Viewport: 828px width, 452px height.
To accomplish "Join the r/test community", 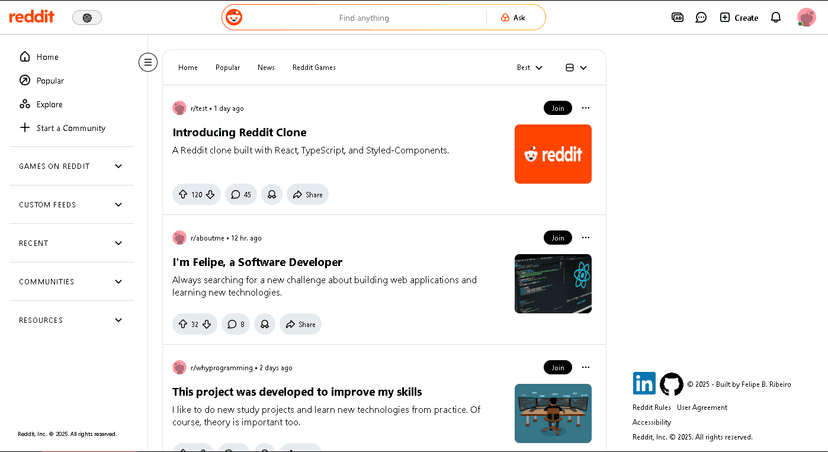I will point(558,108).
